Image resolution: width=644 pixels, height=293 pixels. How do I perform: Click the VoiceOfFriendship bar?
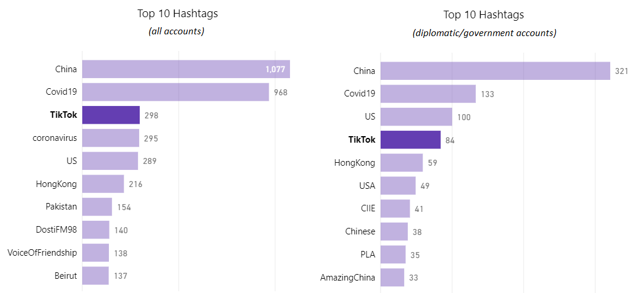coord(95,253)
